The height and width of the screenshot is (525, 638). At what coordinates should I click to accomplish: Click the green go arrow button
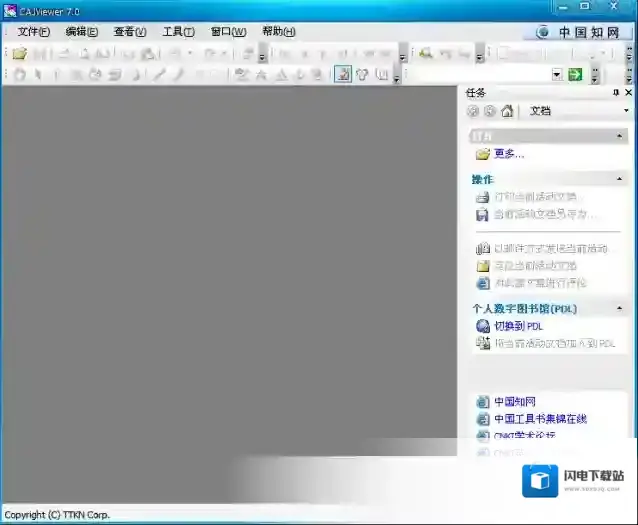[575, 74]
